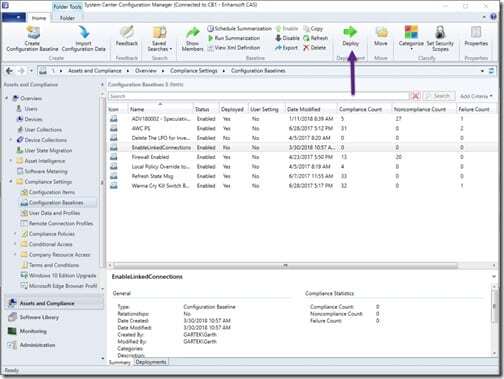Select Windows 10 Edition Upgrade item
Image resolution: width=504 pixels, height=379 pixels.
coord(62,275)
